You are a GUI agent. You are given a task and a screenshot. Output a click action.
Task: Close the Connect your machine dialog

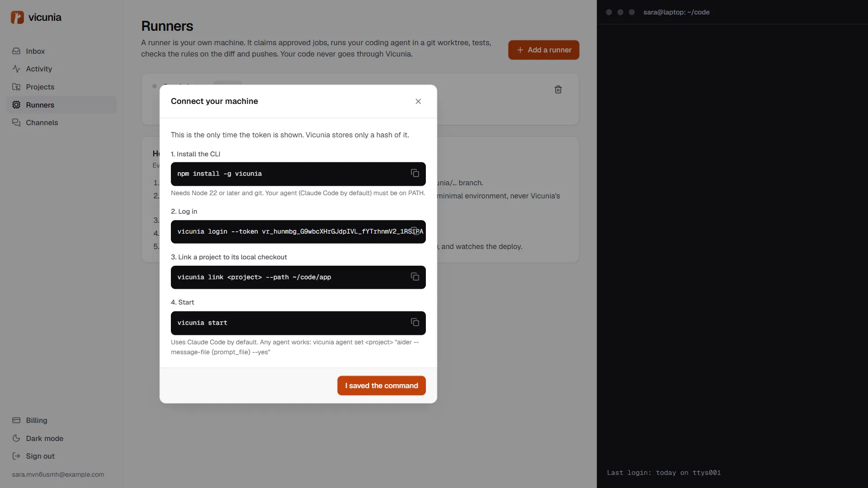click(x=418, y=101)
